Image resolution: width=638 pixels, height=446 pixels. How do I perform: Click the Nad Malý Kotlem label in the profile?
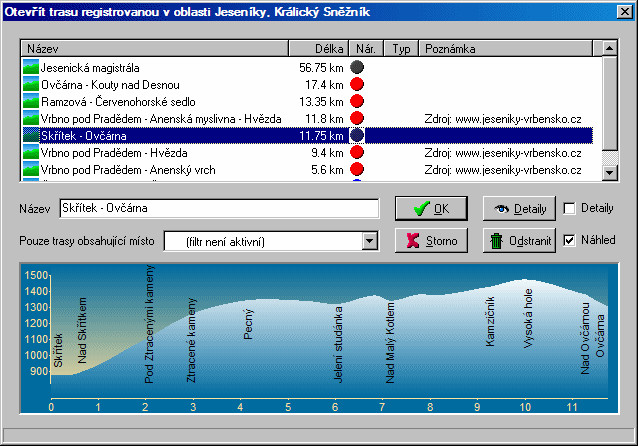[390, 343]
